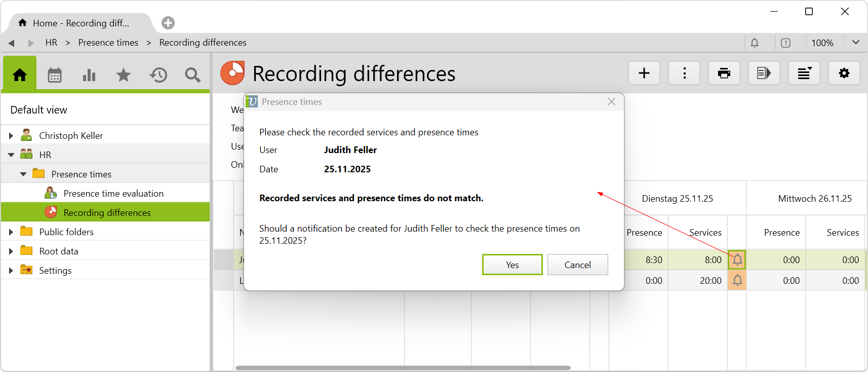This screenshot has width=868, height=372.
Task: Open the favorites star icon
Action: point(124,75)
